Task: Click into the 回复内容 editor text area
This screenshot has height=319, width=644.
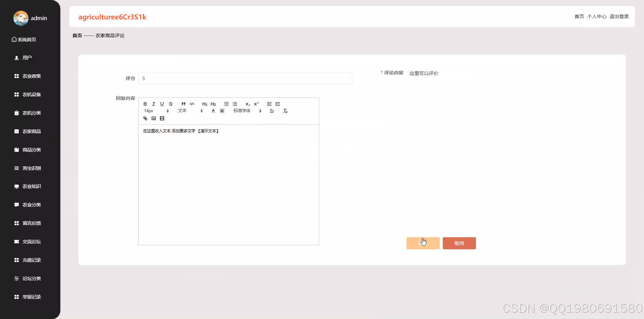Action: 229,185
